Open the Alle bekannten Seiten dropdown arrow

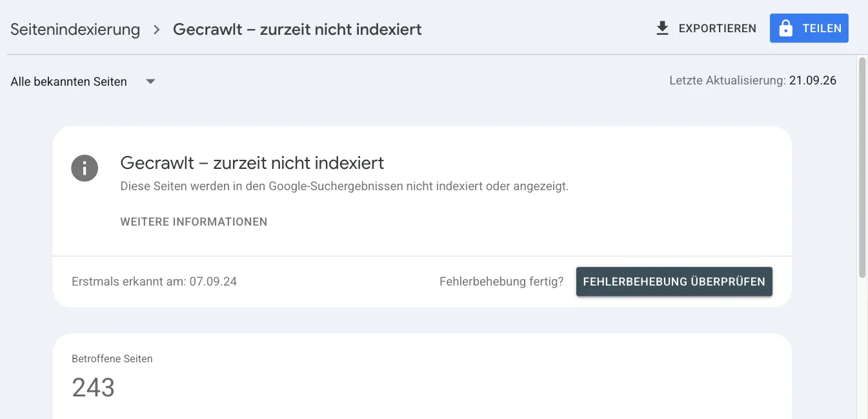pyautogui.click(x=150, y=82)
